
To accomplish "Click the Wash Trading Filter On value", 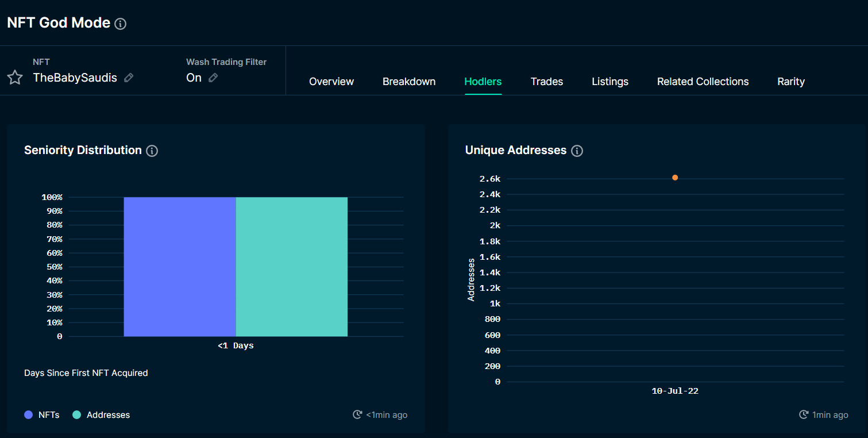I will tap(194, 78).
